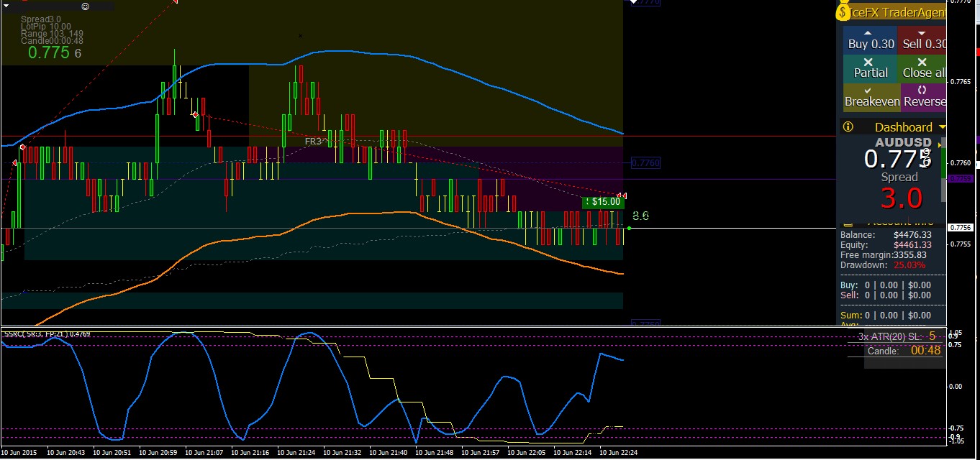The height and width of the screenshot is (460, 980).
Task: Click the Range 103, 149 info line
Action: tap(52, 34)
